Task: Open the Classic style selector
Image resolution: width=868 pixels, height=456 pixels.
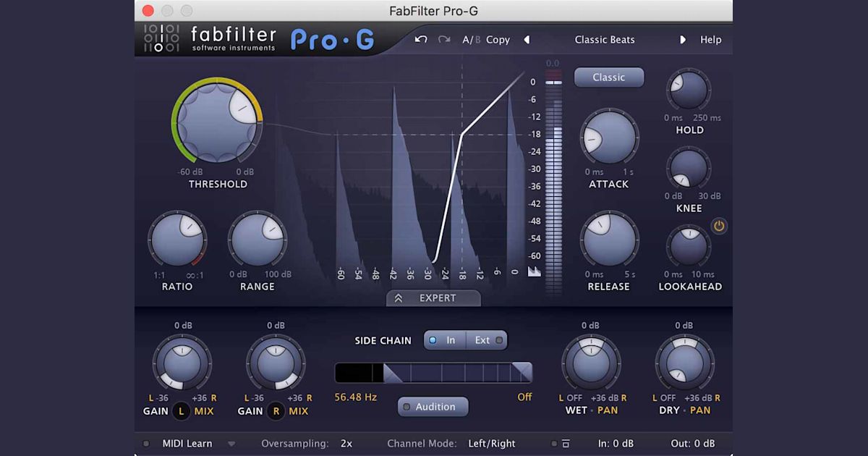Action: pyautogui.click(x=608, y=77)
